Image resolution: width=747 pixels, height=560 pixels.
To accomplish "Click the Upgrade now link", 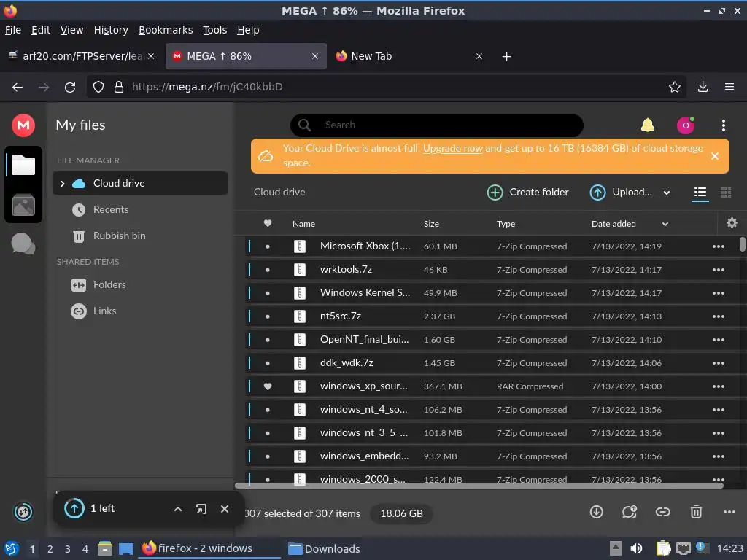I will click(x=452, y=148).
